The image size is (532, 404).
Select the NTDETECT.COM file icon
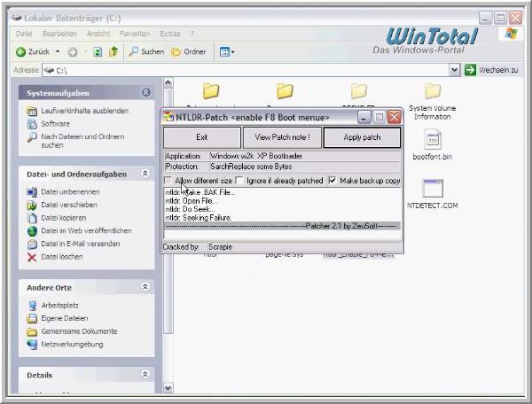(433, 188)
